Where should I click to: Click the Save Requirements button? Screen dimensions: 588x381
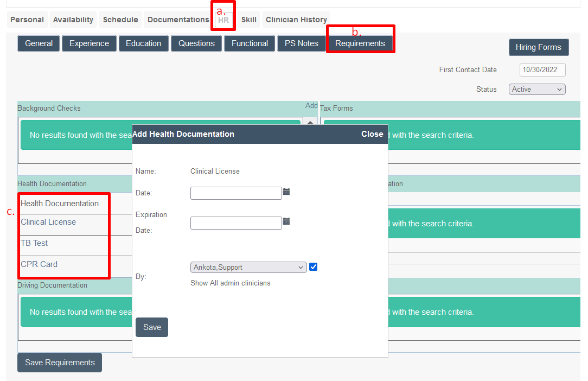[60, 363]
